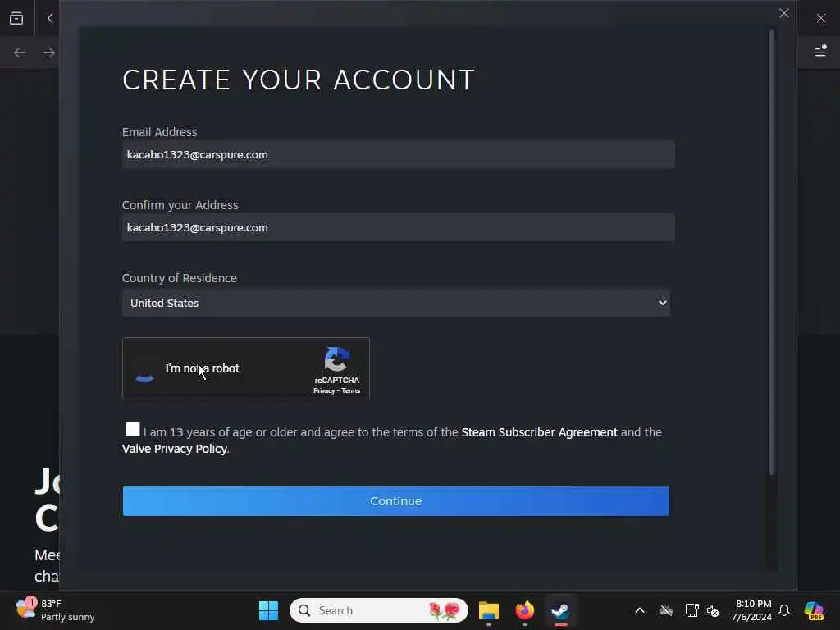Open the Country of Residence dropdown

coord(396,304)
